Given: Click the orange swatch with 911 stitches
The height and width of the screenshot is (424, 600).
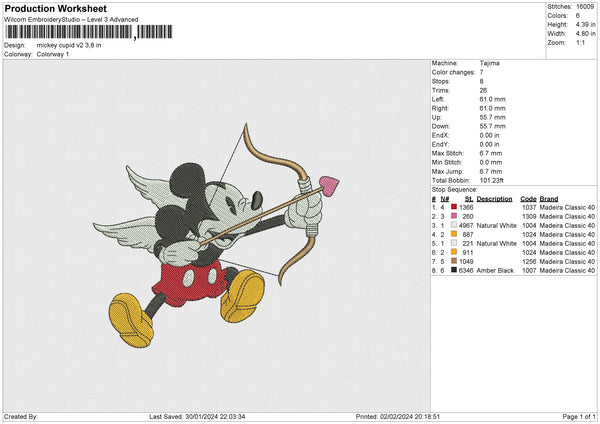Looking at the screenshot, I should point(454,252).
